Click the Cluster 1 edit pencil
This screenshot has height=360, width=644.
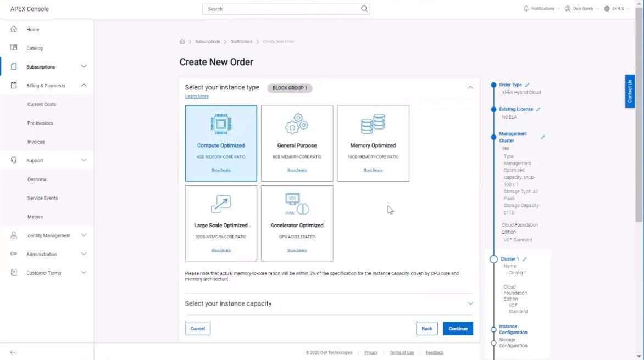point(525,259)
